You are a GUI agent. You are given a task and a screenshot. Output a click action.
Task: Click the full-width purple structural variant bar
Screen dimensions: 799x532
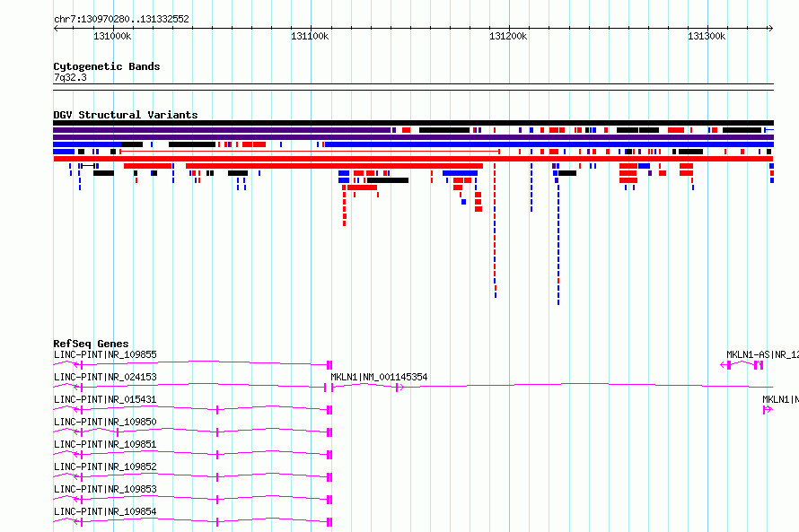[413, 137]
